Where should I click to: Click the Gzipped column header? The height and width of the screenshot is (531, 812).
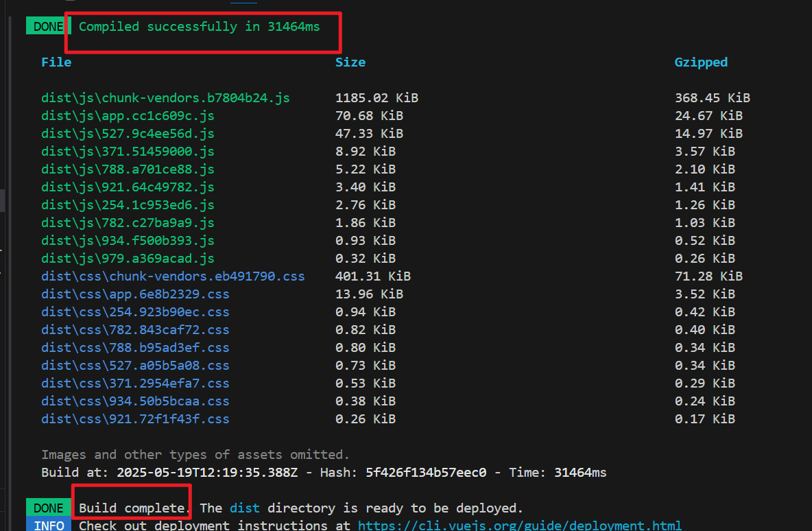[x=701, y=62]
